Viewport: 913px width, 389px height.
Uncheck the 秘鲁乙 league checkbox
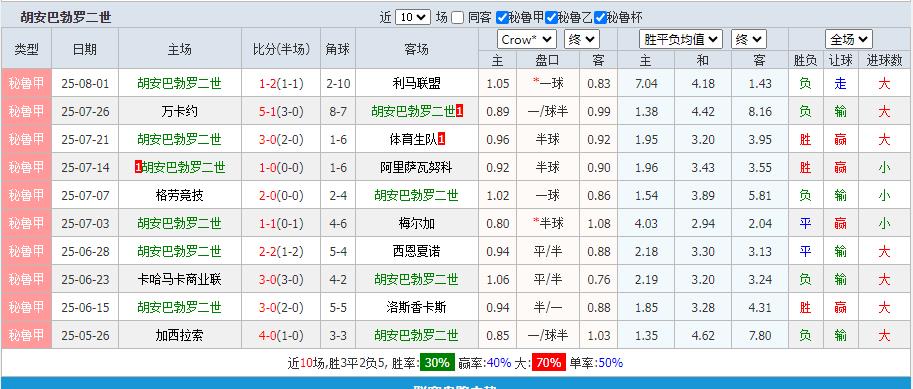[551, 17]
